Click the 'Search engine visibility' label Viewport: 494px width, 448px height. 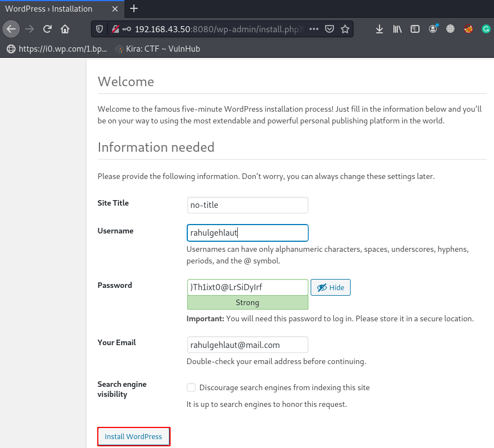[x=122, y=389]
